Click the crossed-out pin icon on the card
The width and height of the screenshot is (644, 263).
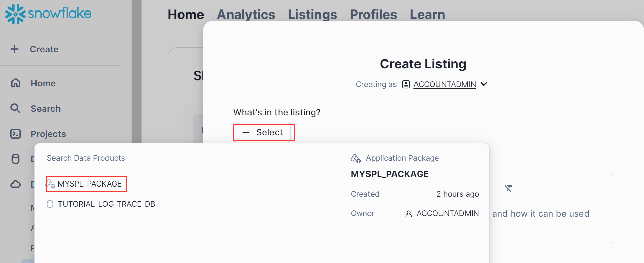[508, 188]
